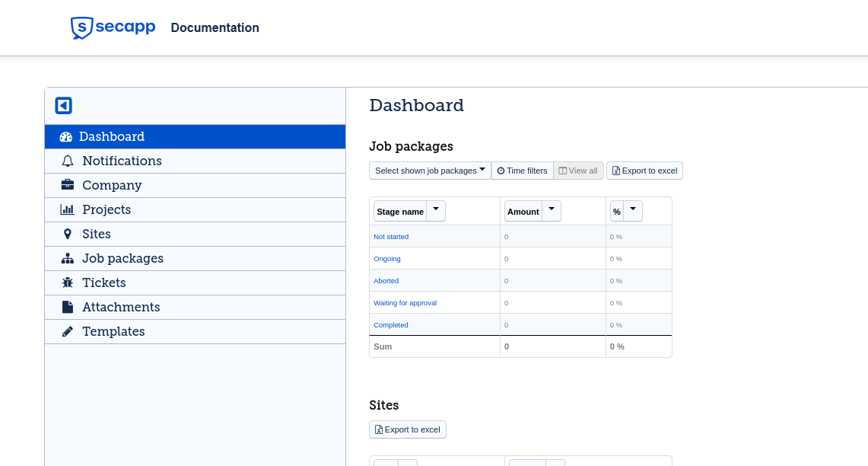The width and height of the screenshot is (868, 466).
Task: Click the Time filters button
Action: click(522, 171)
